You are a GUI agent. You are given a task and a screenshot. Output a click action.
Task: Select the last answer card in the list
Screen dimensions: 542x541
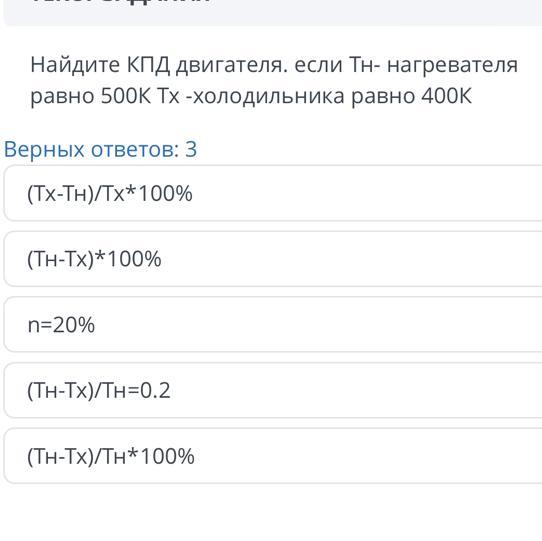point(273,456)
